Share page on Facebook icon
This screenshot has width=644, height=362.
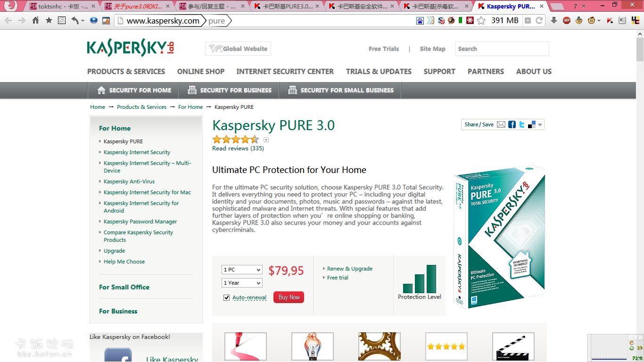512,124
